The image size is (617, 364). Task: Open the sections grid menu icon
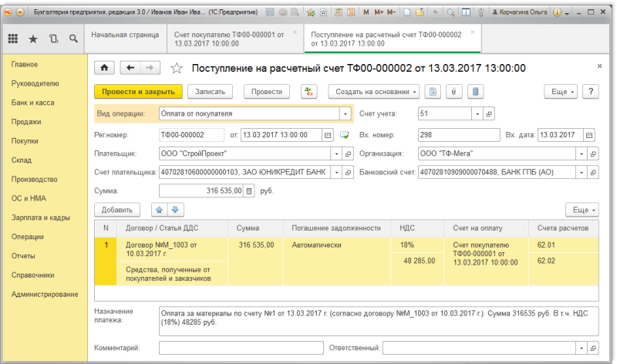click(13, 39)
